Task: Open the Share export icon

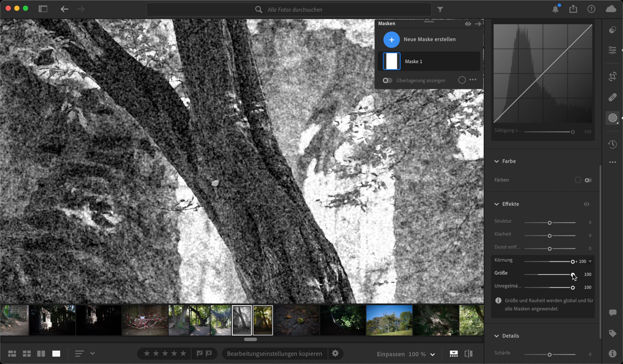Action: [573, 9]
